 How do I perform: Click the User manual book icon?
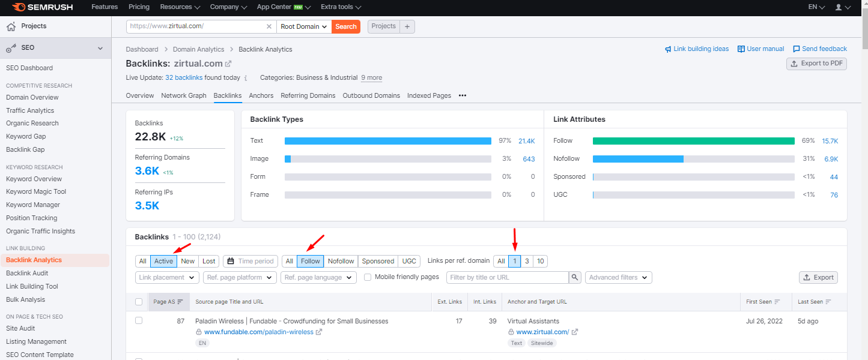coord(741,49)
